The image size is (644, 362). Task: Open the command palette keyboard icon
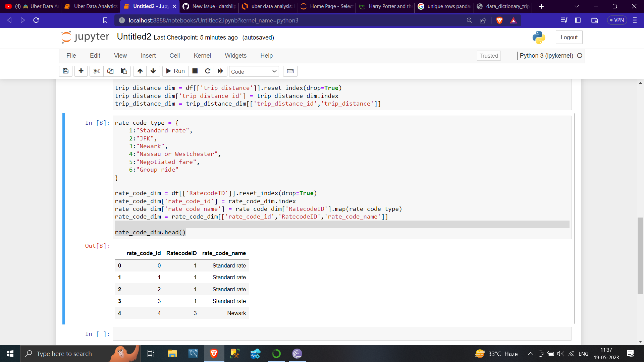[x=290, y=71]
